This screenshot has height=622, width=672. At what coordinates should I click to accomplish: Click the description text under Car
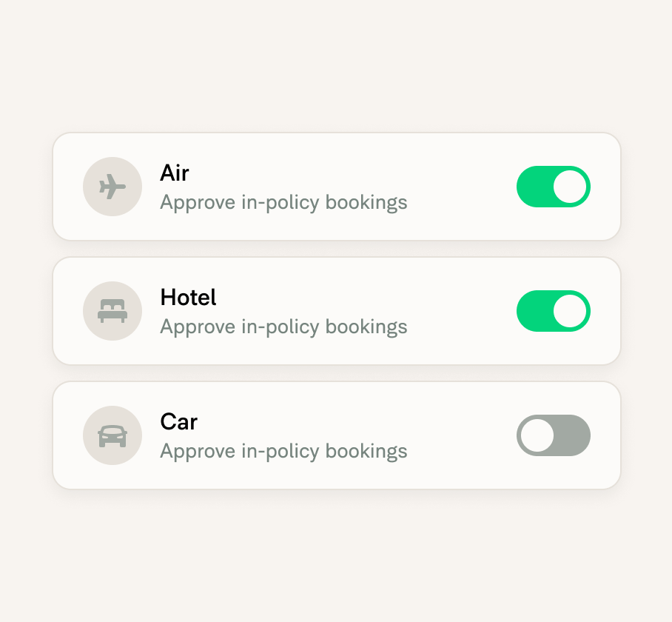coord(283,451)
